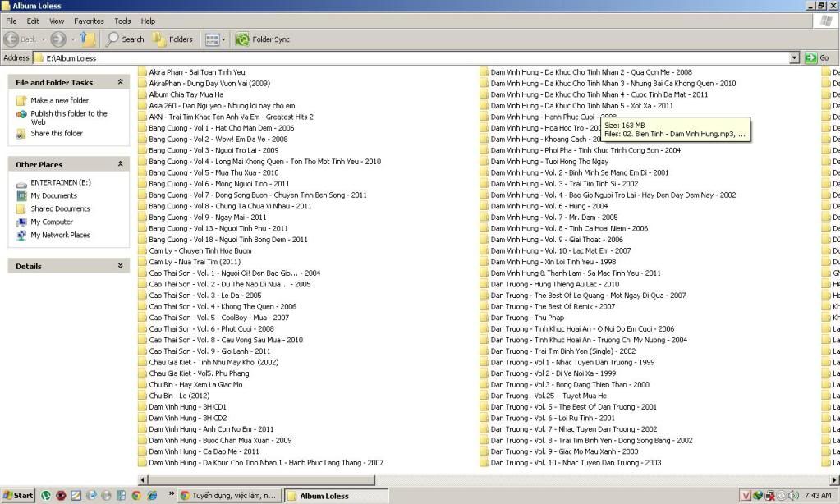Toggle the Folders pane button
840x504 pixels.
[172, 39]
